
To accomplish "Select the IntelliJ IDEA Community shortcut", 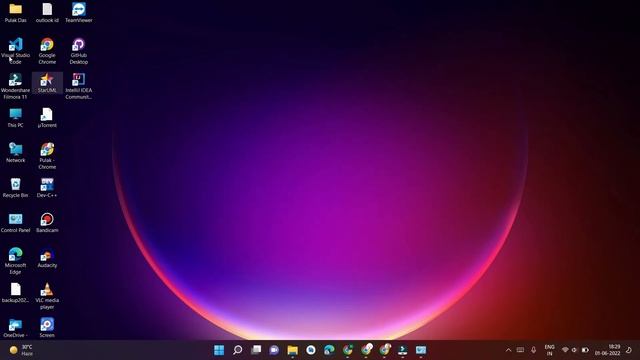I will click(x=78, y=86).
